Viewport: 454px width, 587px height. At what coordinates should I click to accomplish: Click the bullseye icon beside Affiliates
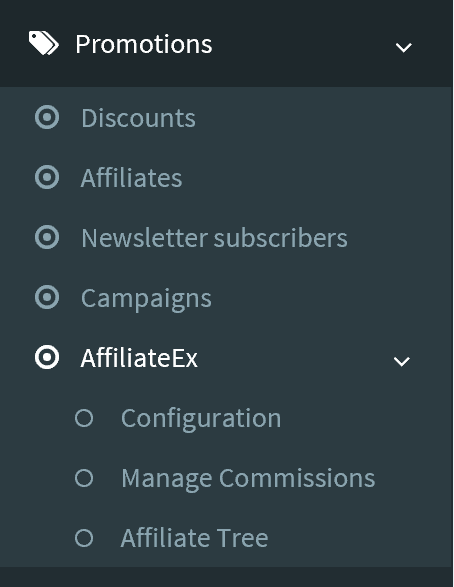[47, 177]
